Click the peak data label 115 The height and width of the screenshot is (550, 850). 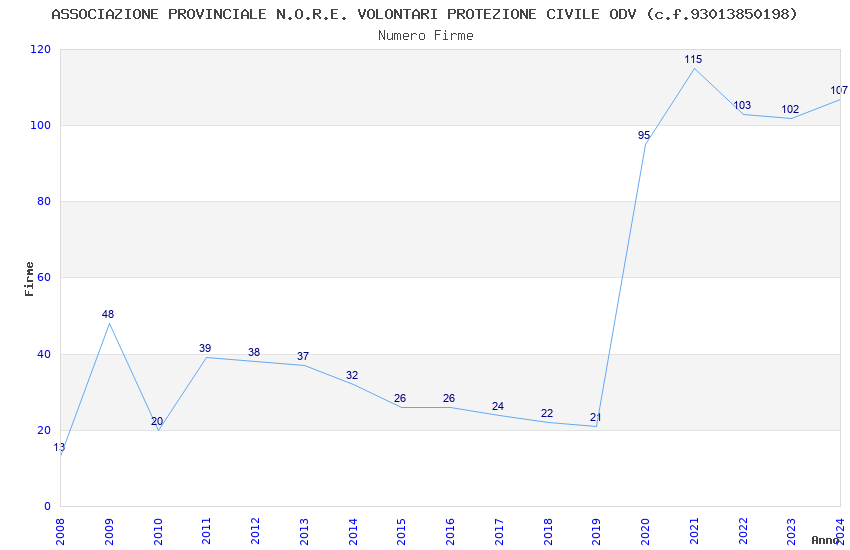point(693,59)
